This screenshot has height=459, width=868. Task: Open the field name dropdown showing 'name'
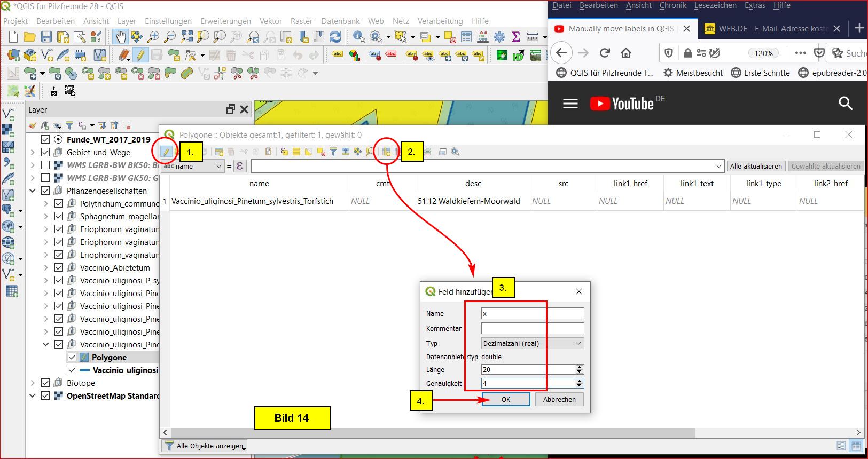192,166
